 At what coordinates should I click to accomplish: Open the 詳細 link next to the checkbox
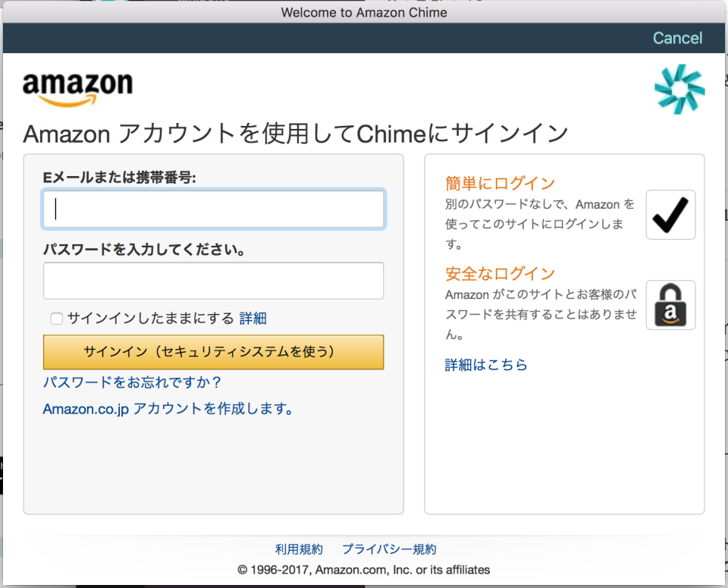tap(253, 318)
